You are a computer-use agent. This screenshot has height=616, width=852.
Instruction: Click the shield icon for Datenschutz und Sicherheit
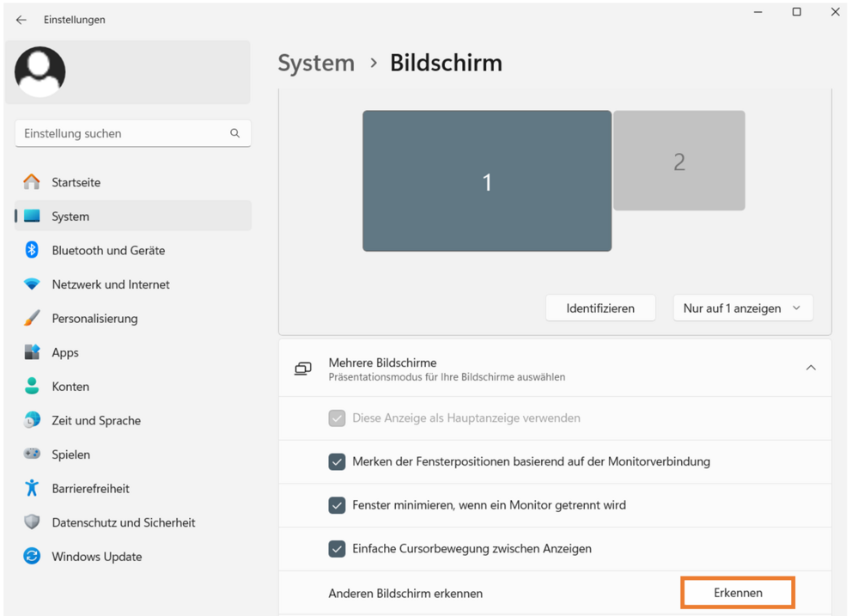32,522
